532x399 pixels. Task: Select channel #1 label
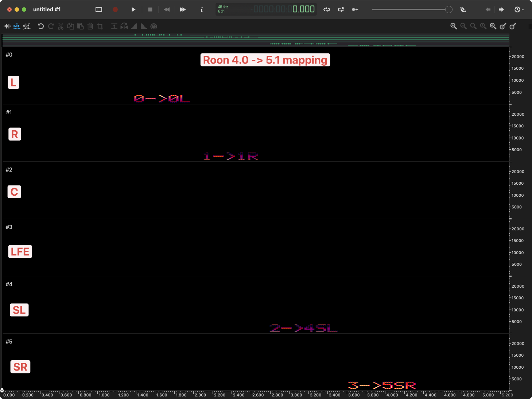click(9, 112)
